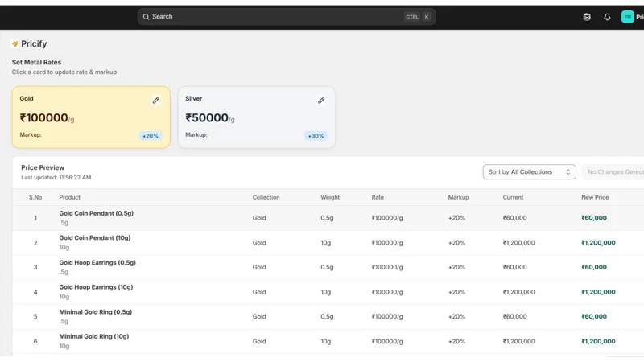This screenshot has height=362, width=644.
Task: Open Sort by All Collections dropdown
Action: [529, 172]
